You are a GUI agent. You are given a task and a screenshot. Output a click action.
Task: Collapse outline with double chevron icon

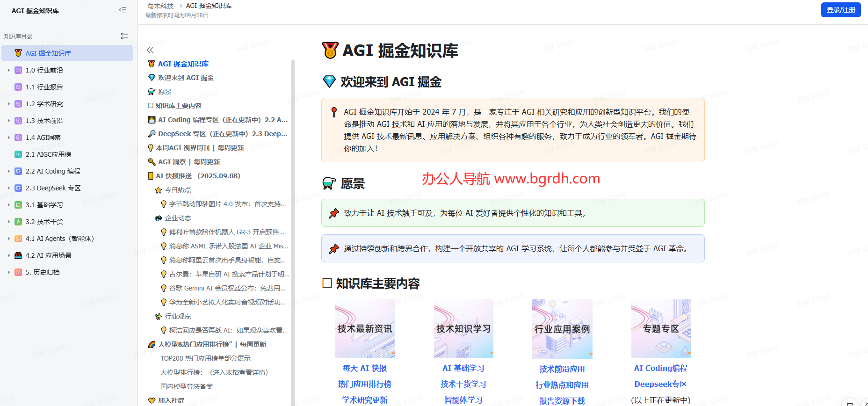point(150,50)
